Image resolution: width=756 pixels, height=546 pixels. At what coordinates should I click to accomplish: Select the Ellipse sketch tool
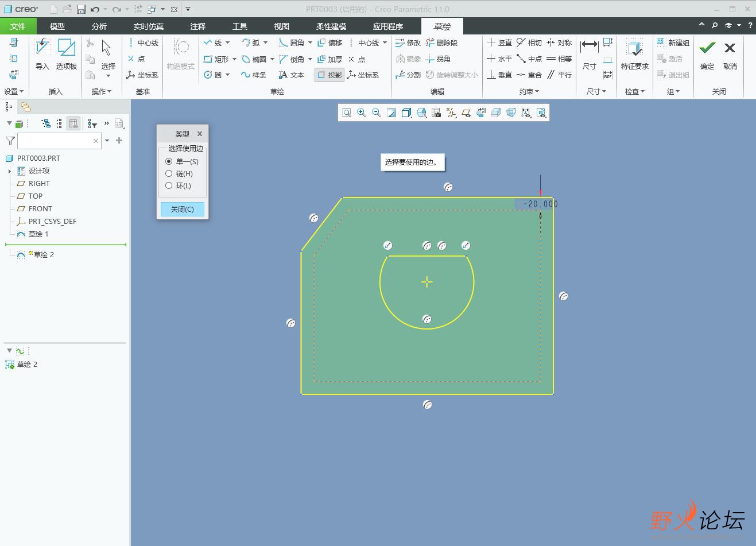(254, 59)
